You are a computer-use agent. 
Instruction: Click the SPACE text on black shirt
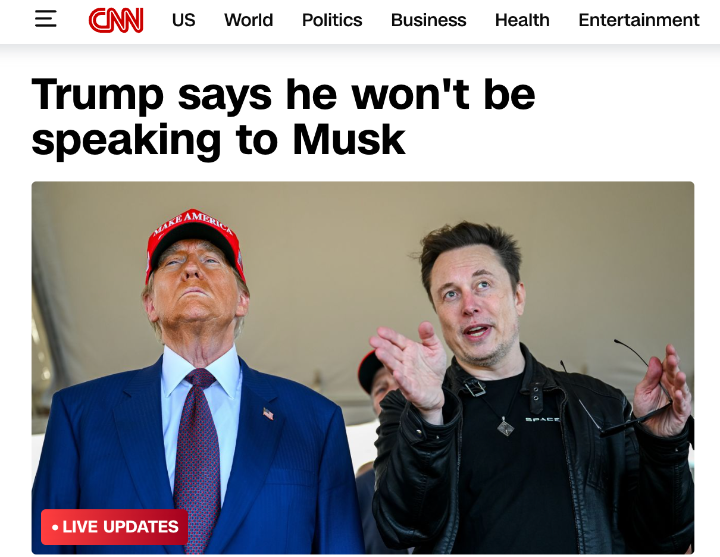pos(542,419)
